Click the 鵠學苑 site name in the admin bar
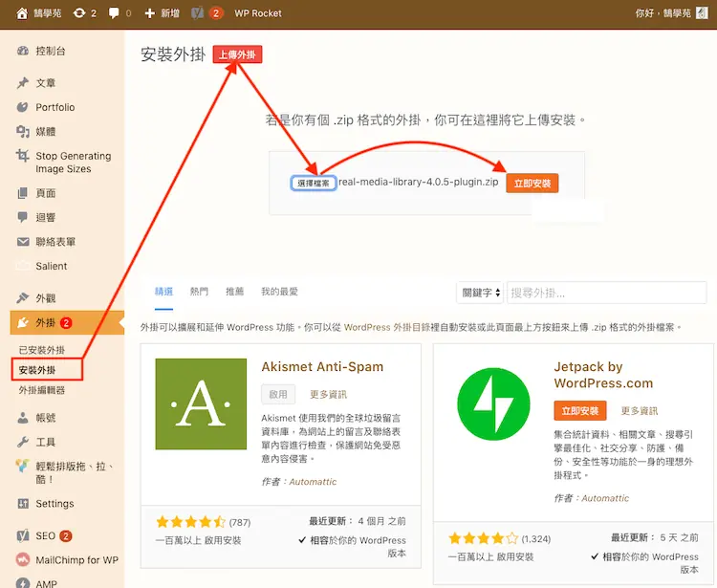717x588 pixels. [47, 13]
